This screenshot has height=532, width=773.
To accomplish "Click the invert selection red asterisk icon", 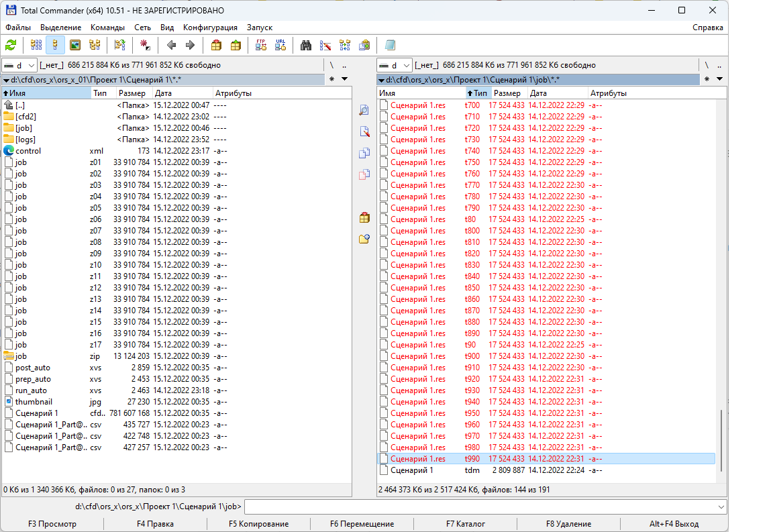I will pos(145,46).
